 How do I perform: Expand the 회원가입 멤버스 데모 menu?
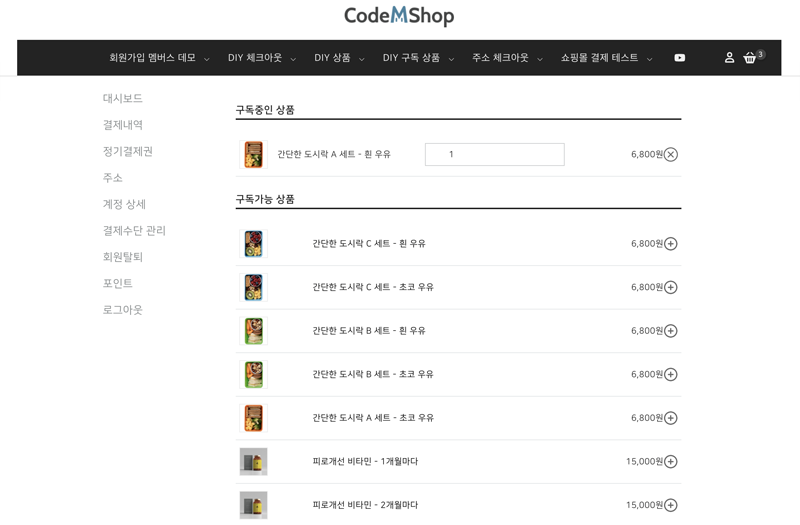[159, 58]
